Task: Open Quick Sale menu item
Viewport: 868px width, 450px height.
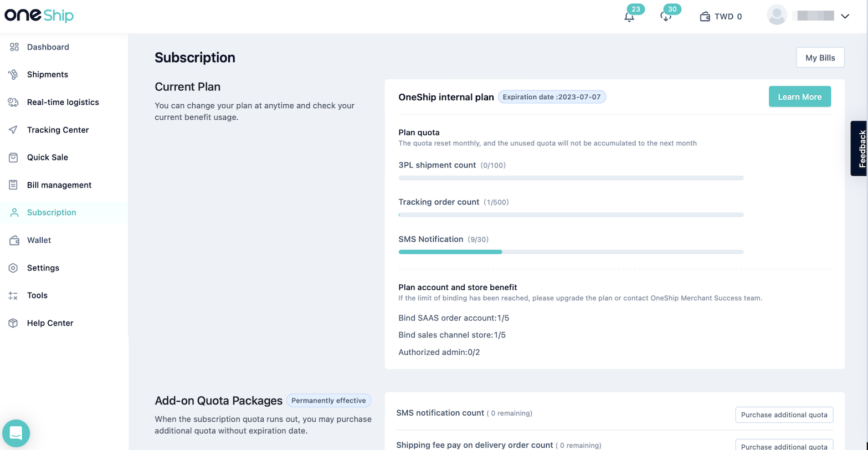Action: [48, 157]
